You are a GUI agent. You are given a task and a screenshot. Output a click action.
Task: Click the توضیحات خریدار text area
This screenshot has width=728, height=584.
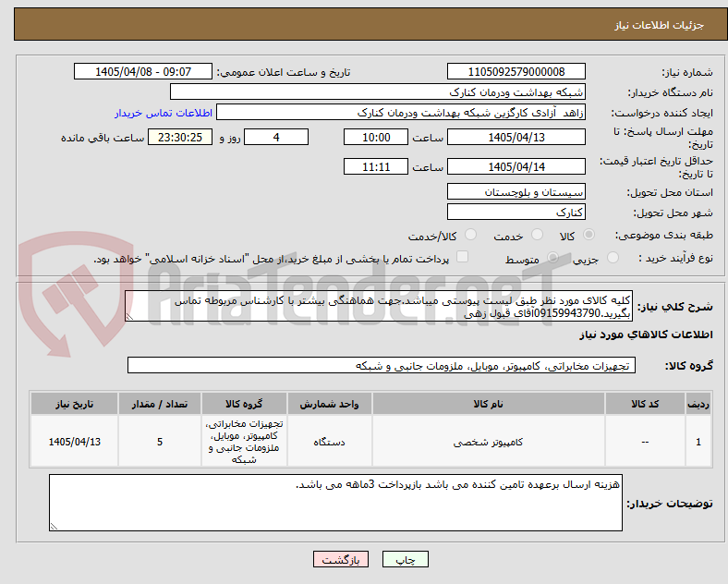[x=335, y=503]
